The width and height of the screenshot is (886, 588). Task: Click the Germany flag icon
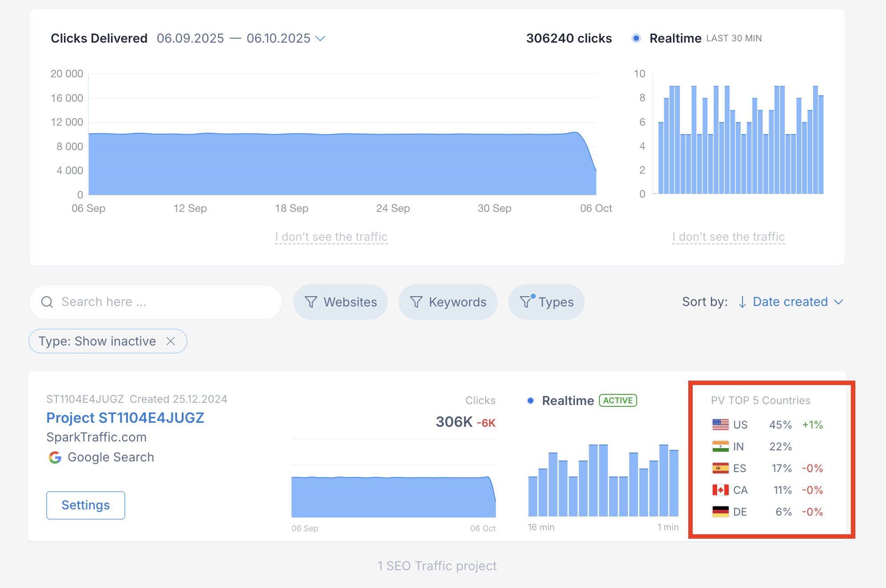[x=720, y=512]
